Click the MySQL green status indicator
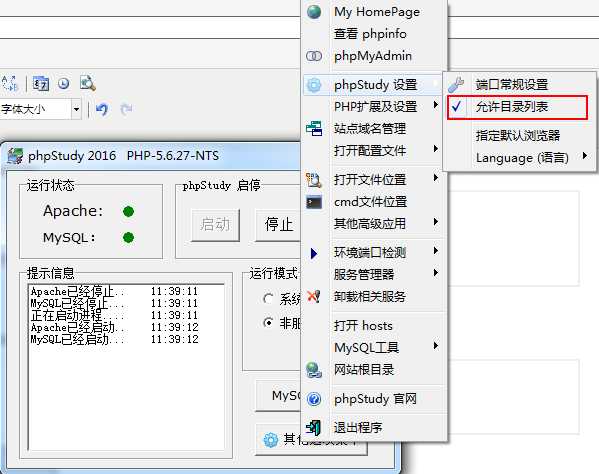This screenshot has height=474, width=599. (x=129, y=238)
